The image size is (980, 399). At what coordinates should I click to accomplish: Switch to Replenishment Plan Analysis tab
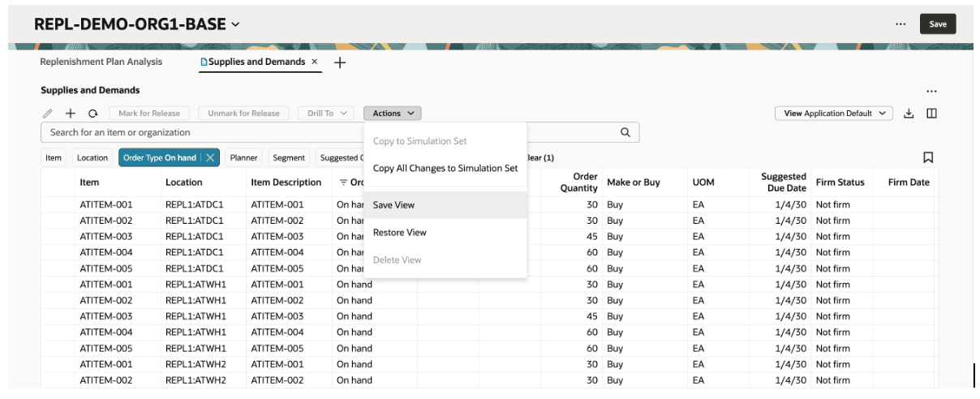coord(101,62)
